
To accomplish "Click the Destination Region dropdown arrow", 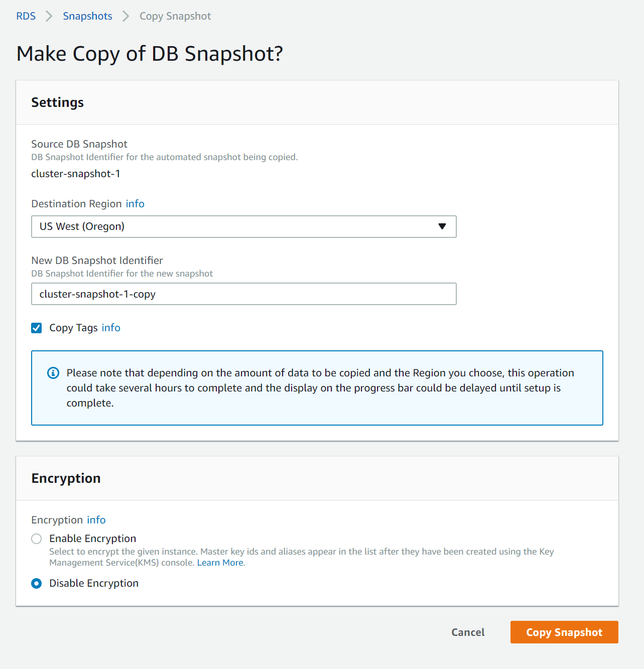I will pos(442,226).
